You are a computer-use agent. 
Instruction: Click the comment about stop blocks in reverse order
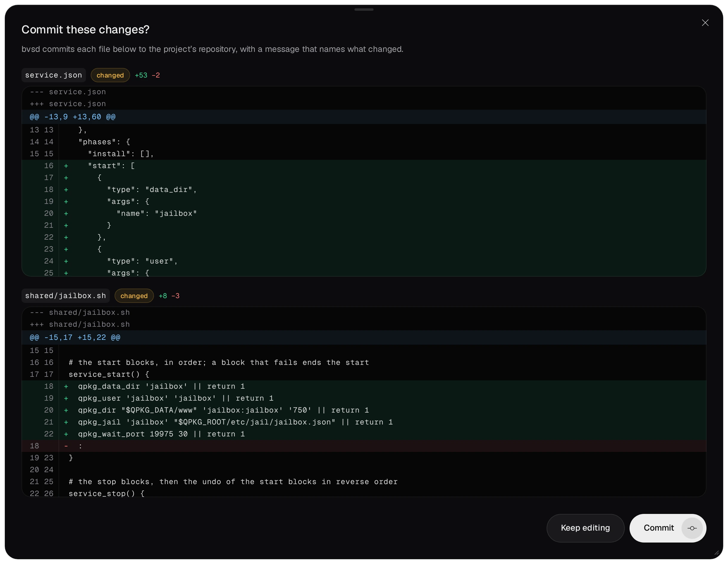(364, 482)
